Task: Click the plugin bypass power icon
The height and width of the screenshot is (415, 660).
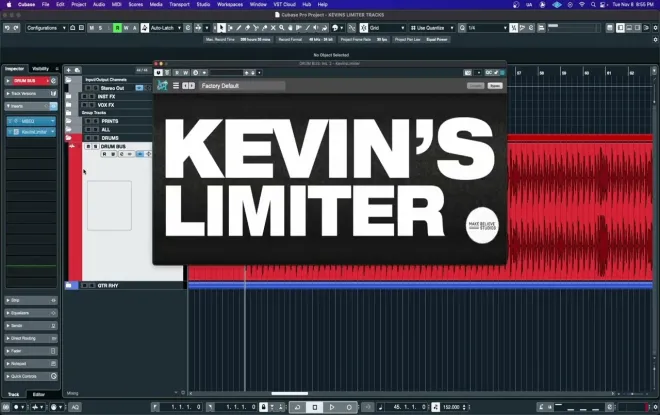Action: point(158,72)
